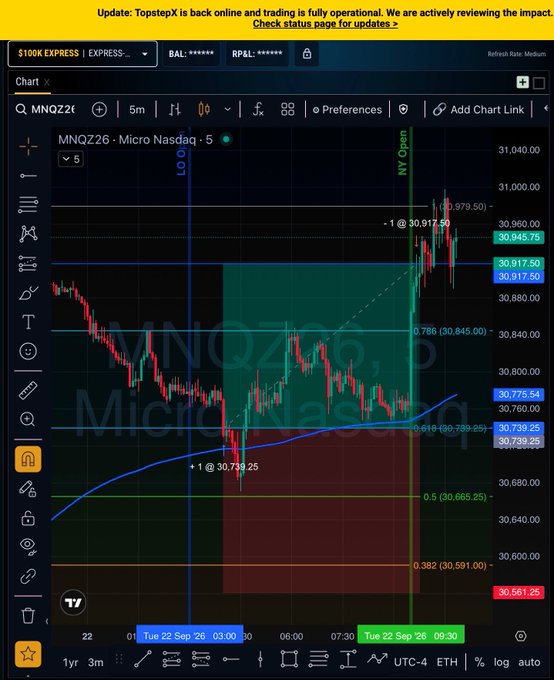
Task: Select the crosshair cursor tool
Action: (28, 147)
